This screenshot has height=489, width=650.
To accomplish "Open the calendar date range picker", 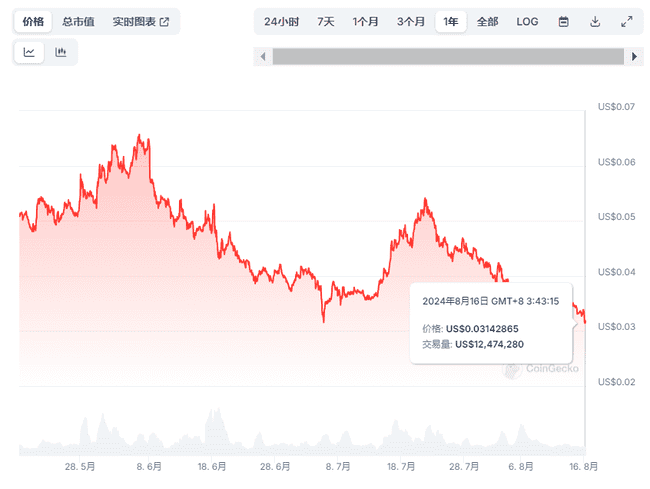I will point(563,21).
